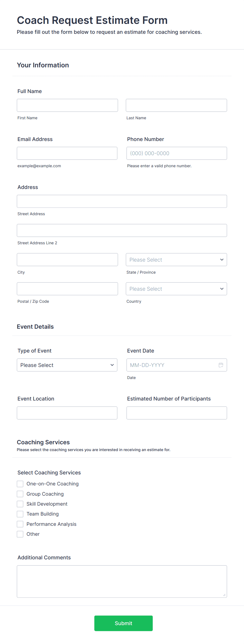The height and width of the screenshot is (644, 244).
Task: Focus the Phone Number input
Action: (x=176, y=153)
